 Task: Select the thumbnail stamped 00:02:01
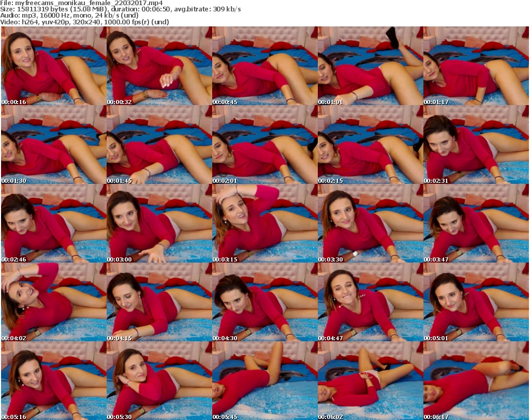click(264, 144)
